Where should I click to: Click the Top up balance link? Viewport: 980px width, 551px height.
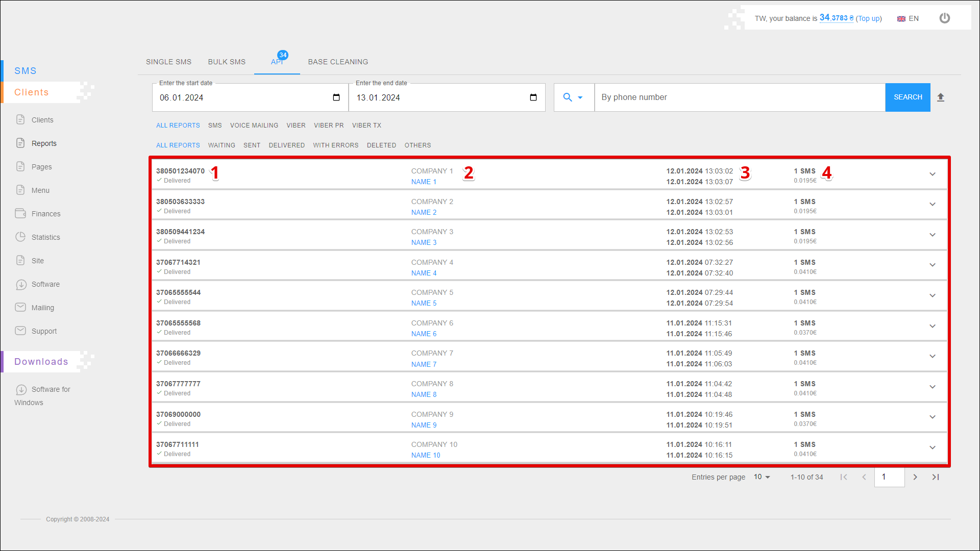point(869,18)
